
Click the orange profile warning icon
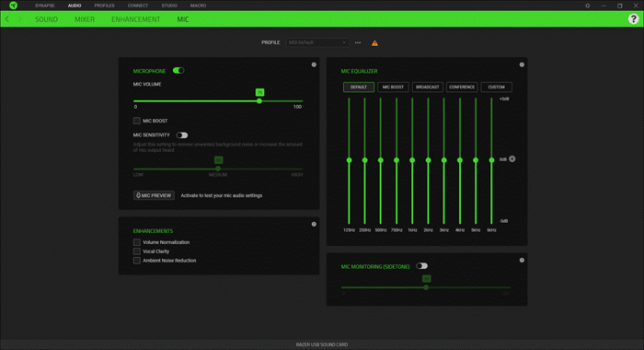point(374,42)
